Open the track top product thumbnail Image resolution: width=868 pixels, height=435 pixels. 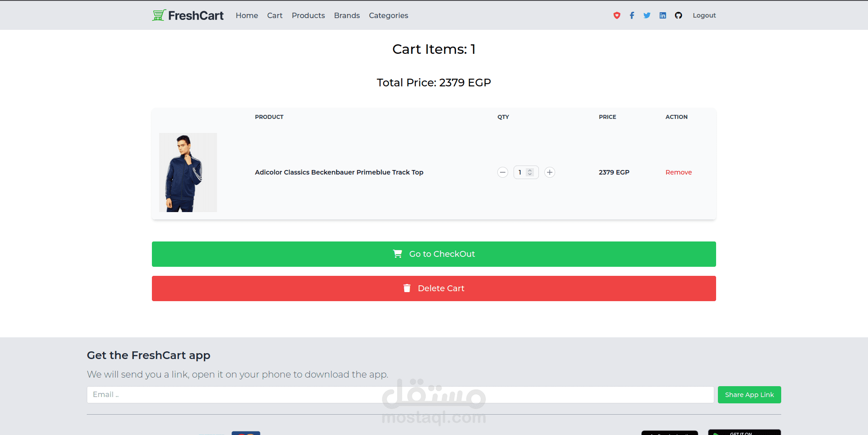(188, 172)
